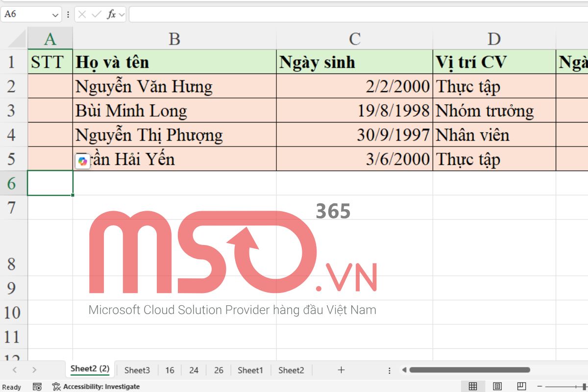Select all cells with corner triangle

coord(17,38)
